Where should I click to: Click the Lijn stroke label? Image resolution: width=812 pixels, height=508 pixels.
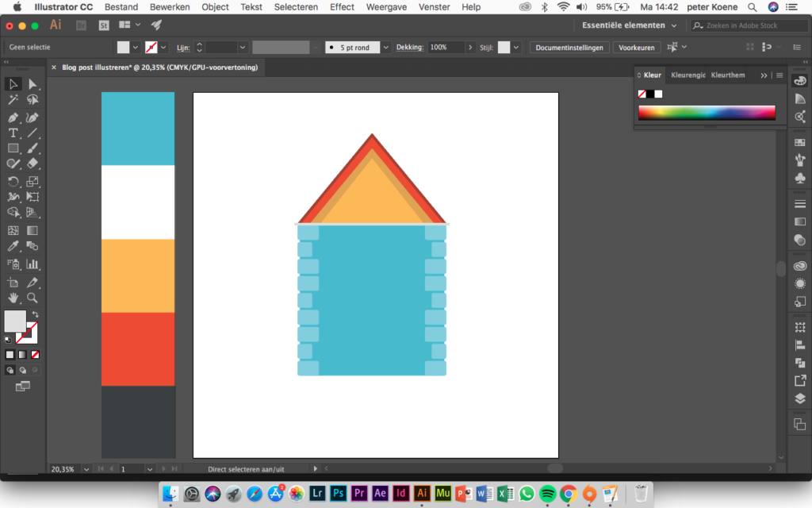pos(183,48)
